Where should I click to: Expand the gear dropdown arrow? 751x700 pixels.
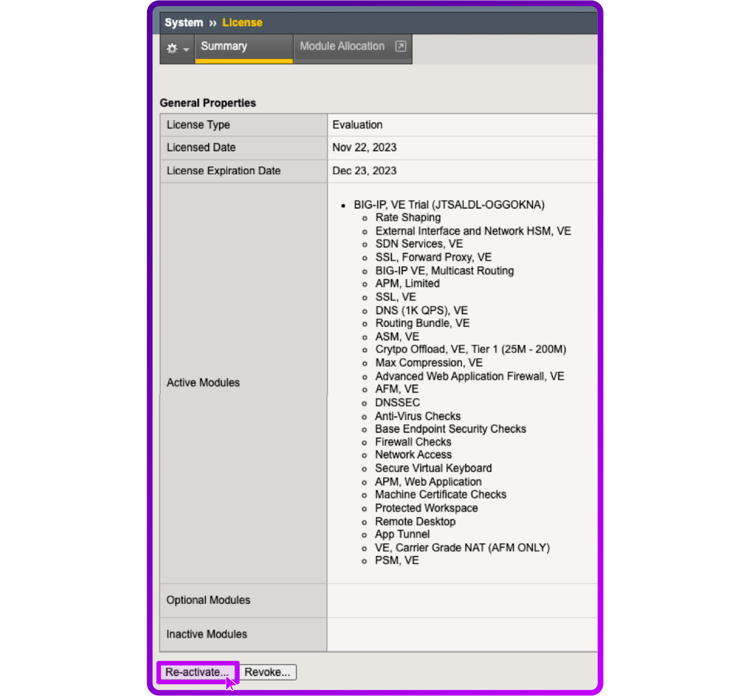(186, 50)
